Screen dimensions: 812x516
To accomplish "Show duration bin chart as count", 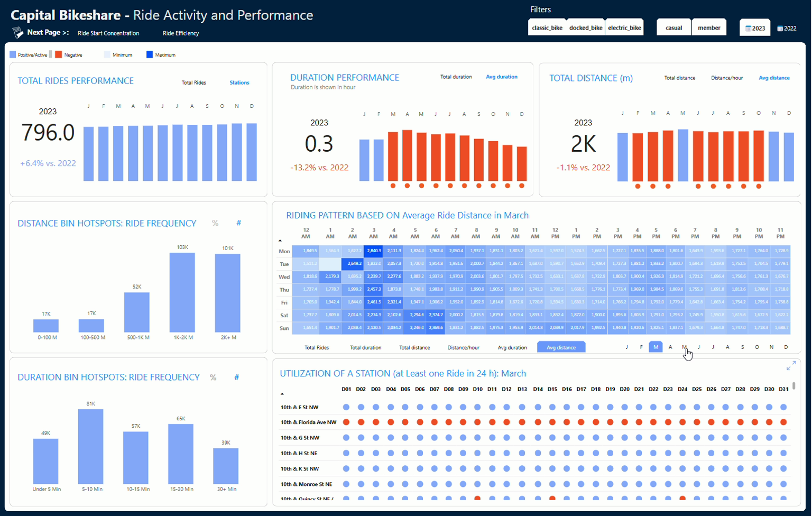I will pos(236,377).
